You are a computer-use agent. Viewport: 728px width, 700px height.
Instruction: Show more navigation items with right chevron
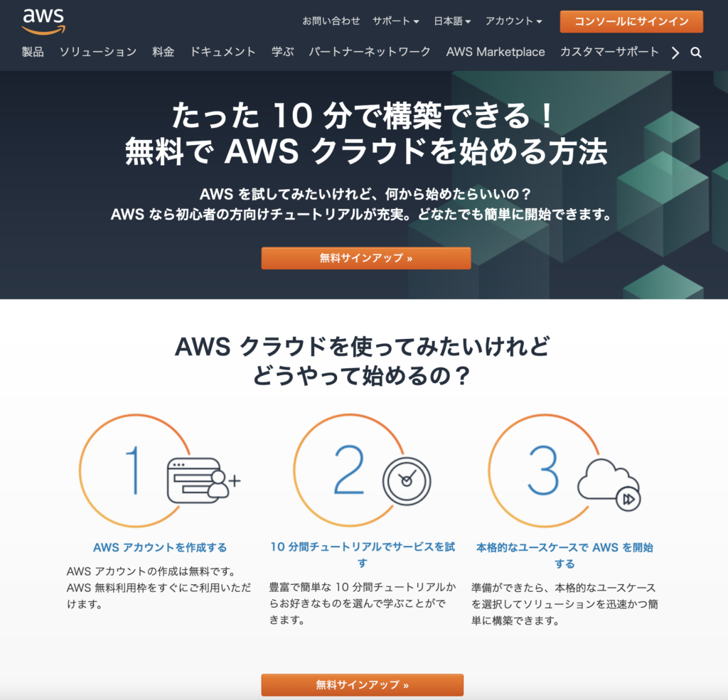coord(675,53)
